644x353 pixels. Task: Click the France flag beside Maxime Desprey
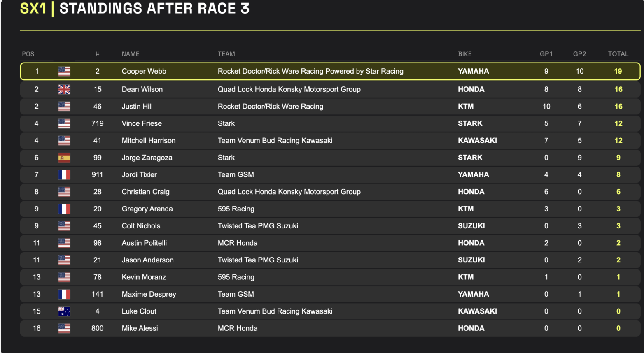tap(64, 294)
